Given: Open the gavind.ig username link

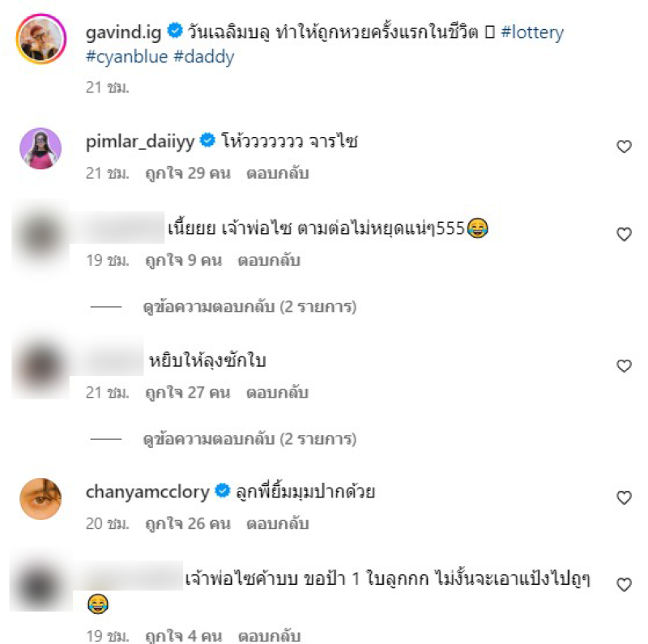Looking at the screenshot, I should [x=123, y=32].
